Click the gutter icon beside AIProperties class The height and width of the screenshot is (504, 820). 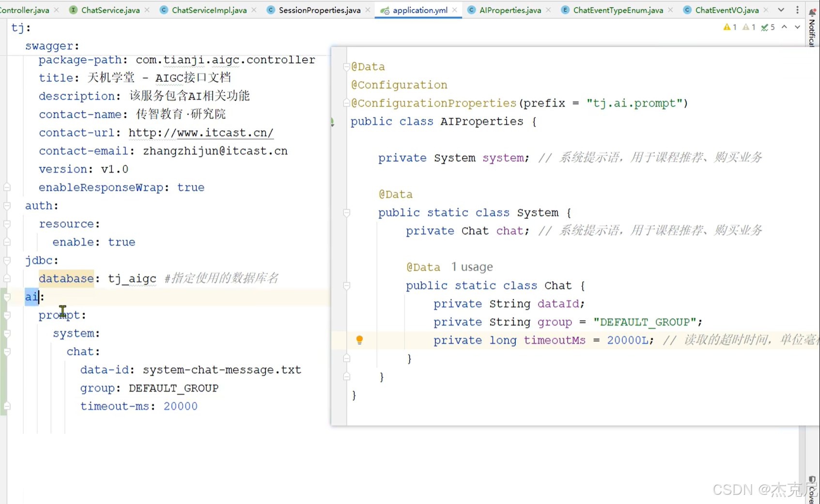pyautogui.click(x=332, y=122)
